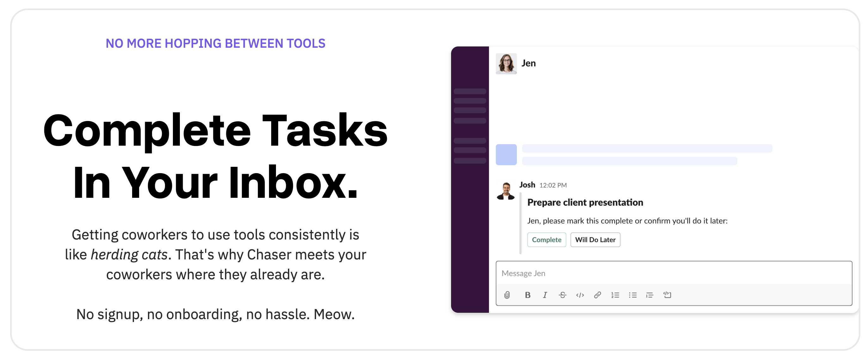
Task: Click the paperclip attachment icon
Action: click(507, 295)
